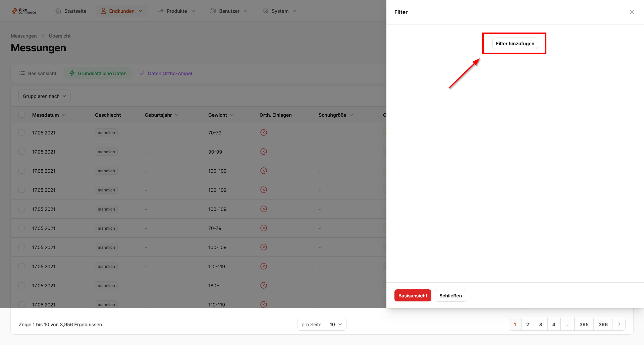The height and width of the screenshot is (345, 644).
Task: Go to page 396
Action: click(x=603, y=324)
